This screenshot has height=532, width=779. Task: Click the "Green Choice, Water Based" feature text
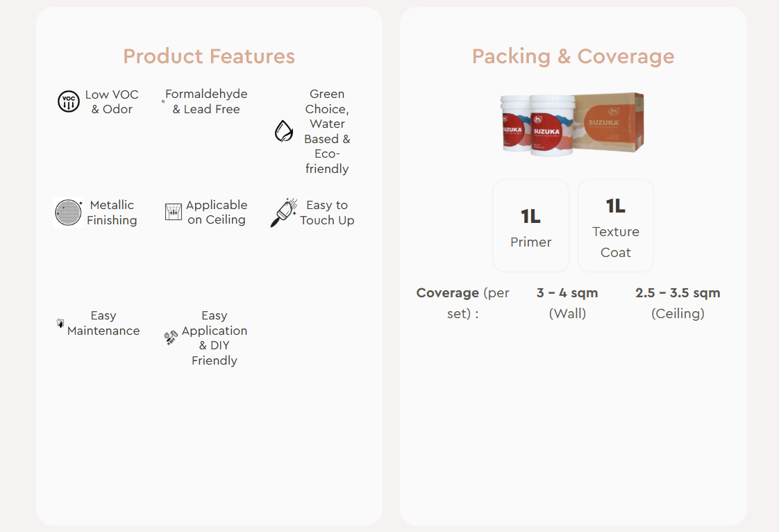click(327, 131)
